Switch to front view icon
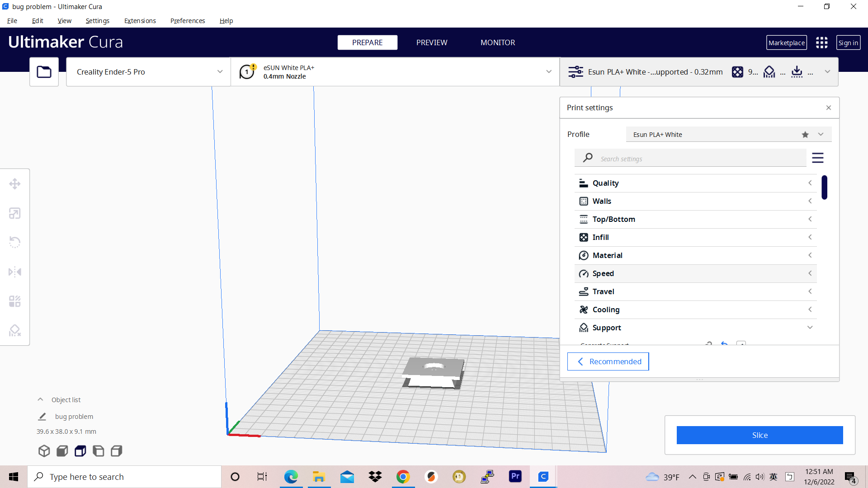This screenshot has width=868, height=488. [62, 451]
